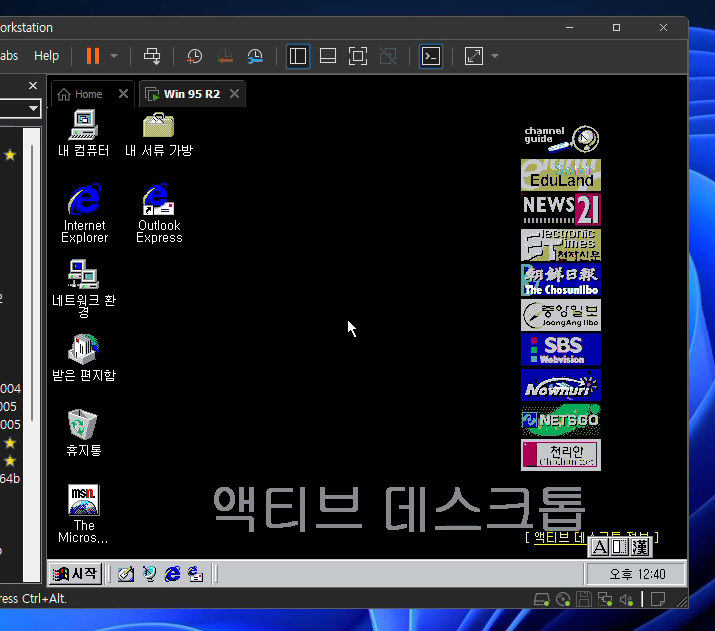Viewport: 715px width, 631px height.
Task: Pause the virtual machine with the orange pause icon
Action: (93, 56)
